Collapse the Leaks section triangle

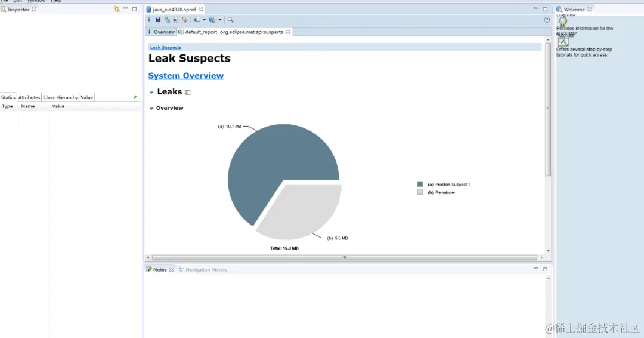pyautogui.click(x=151, y=93)
